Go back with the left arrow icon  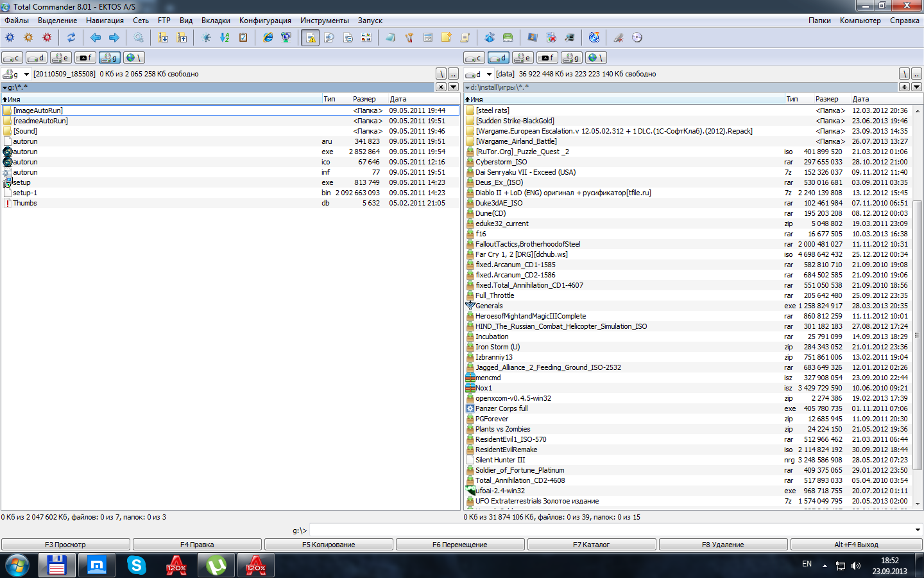[96, 38]
